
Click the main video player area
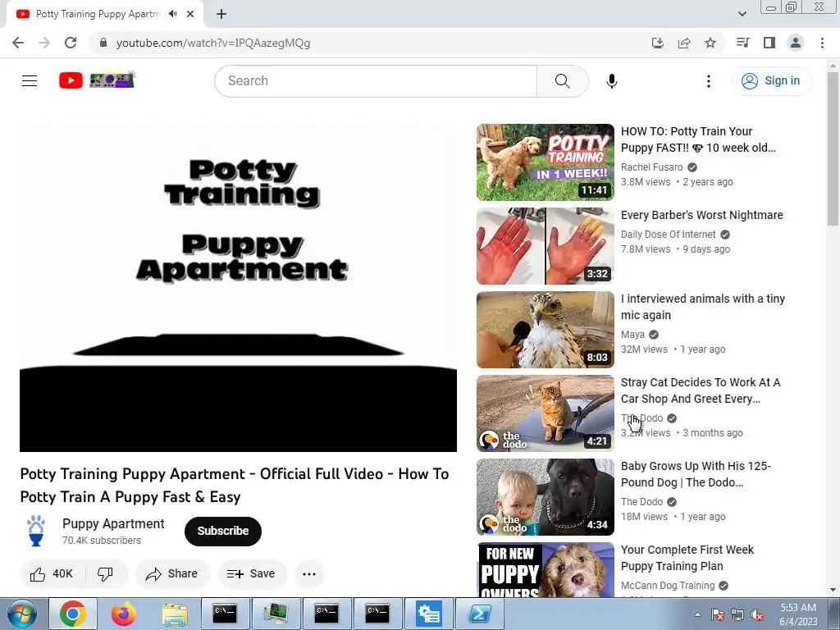click(x=239, y=288)
